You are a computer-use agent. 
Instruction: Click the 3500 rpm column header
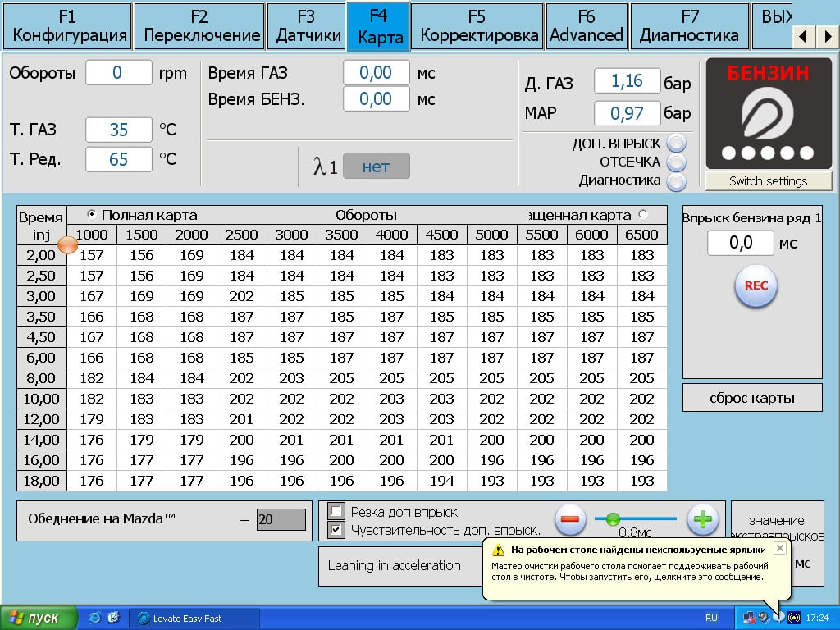pos(342,235)
